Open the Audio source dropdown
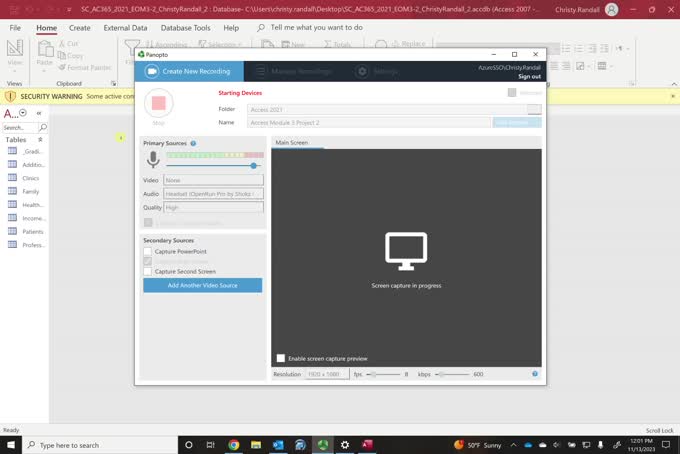 (213, 194)
